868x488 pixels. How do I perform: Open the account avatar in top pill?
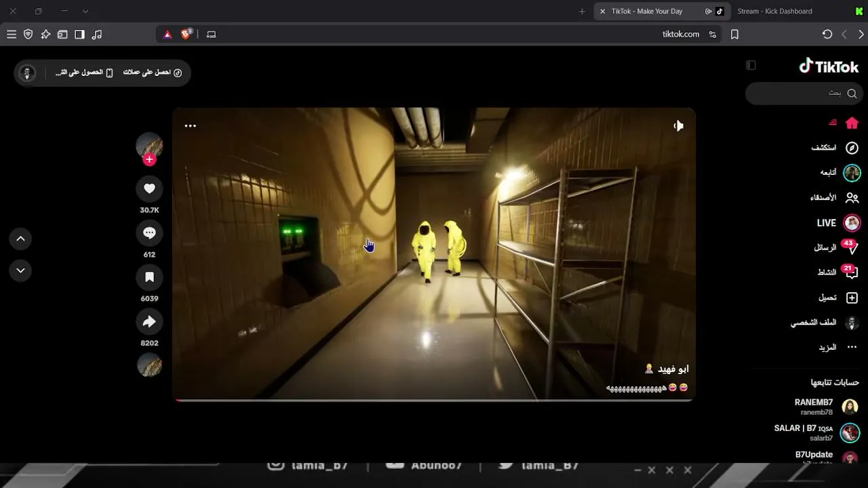27,73
